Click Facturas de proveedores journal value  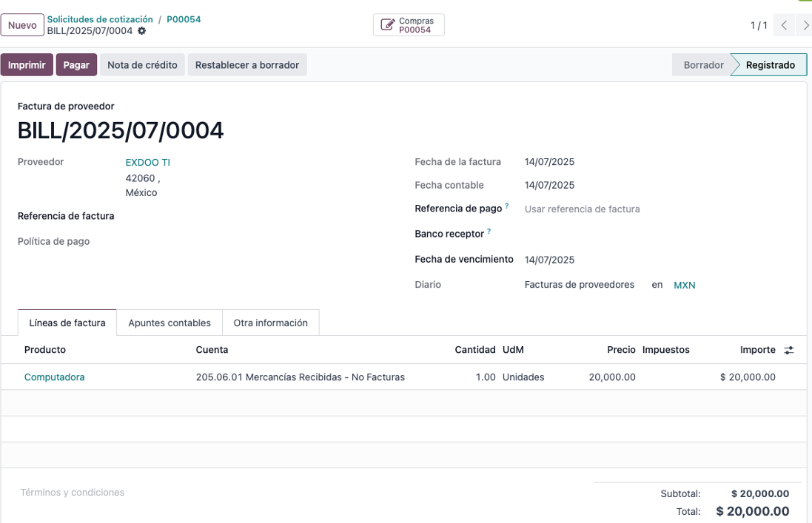point(579,285)
